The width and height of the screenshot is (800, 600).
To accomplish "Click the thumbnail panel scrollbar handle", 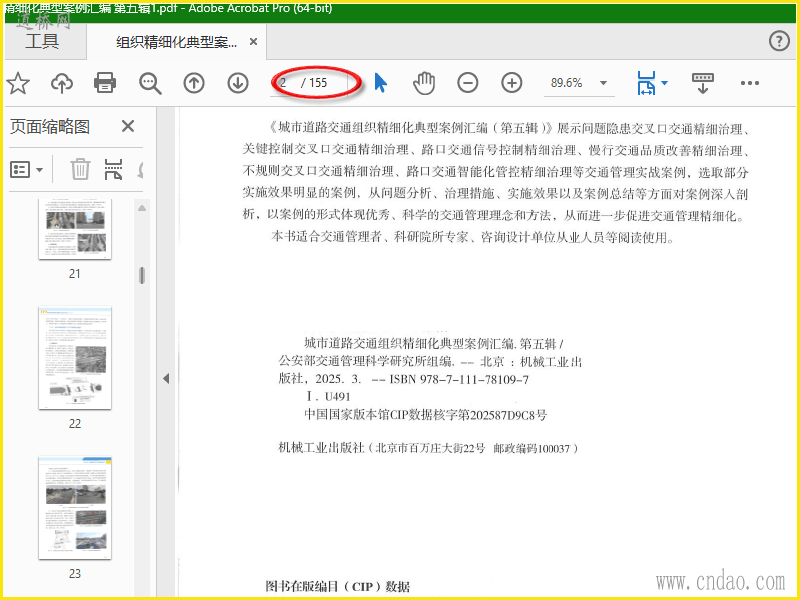I will (x=142, y=275).
